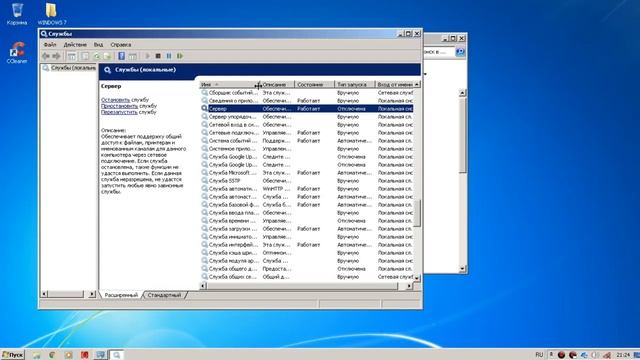Sort by the Состояние column header
This screenshot has width=640, height=360.
click(314, 84)
